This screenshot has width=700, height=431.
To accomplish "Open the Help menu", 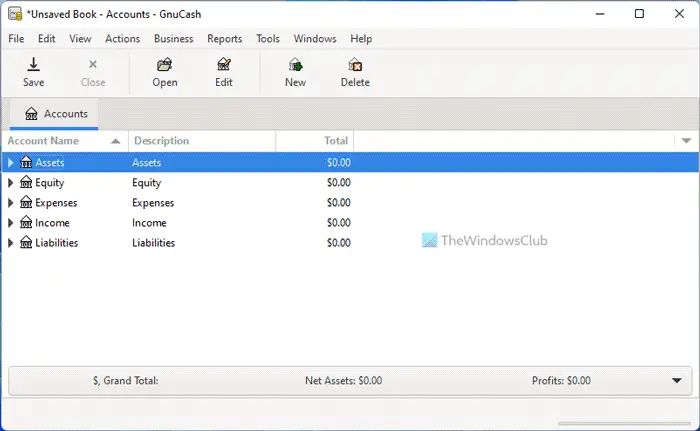I will click(361, 39).
